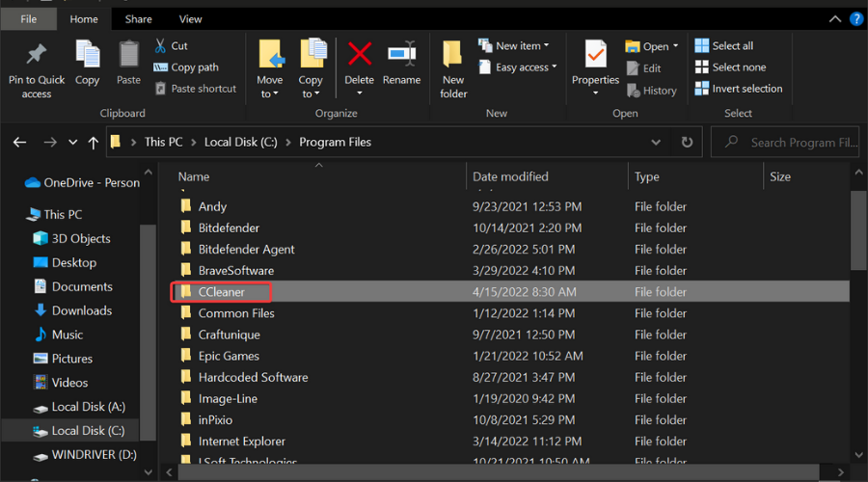This screenshot has width=868, height=482.
Task: Click Copy path in the ribbon
Action: point(186,67)
